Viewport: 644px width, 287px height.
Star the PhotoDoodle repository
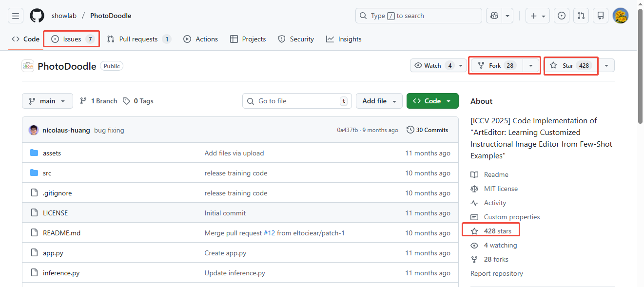[x=568, y=66]
